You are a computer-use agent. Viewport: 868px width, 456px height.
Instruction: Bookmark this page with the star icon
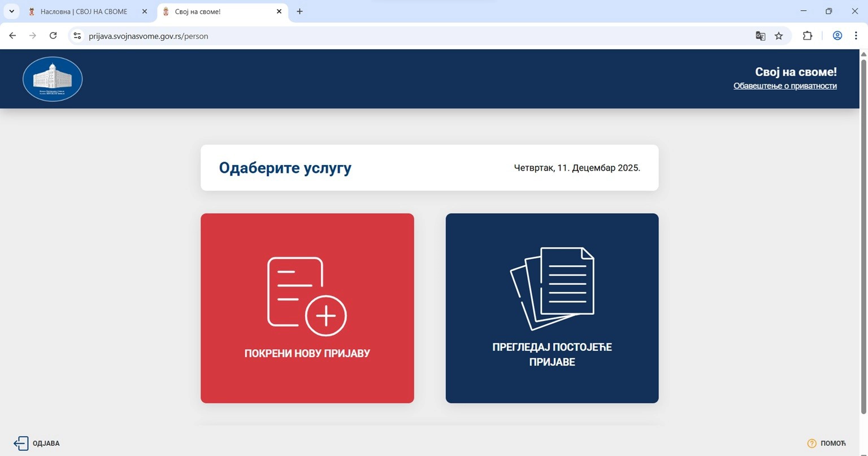tap(779, 36)
